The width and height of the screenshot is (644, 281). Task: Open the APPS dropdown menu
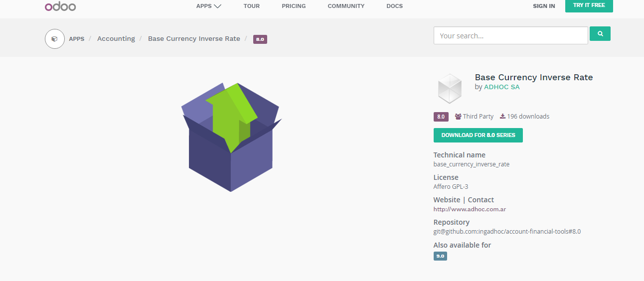coord(209,6)
